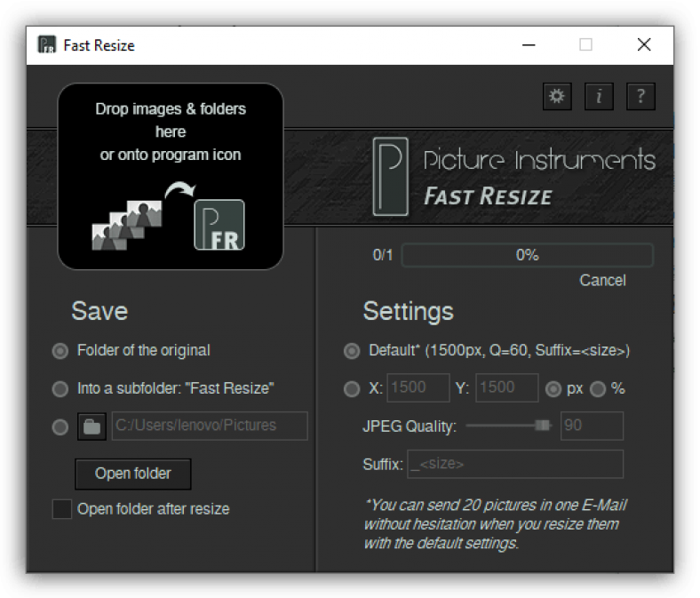The height and width of the screenshot is (598, 700).
Task: Click the JPEG quality value field
Action: (x=592, y=426)
